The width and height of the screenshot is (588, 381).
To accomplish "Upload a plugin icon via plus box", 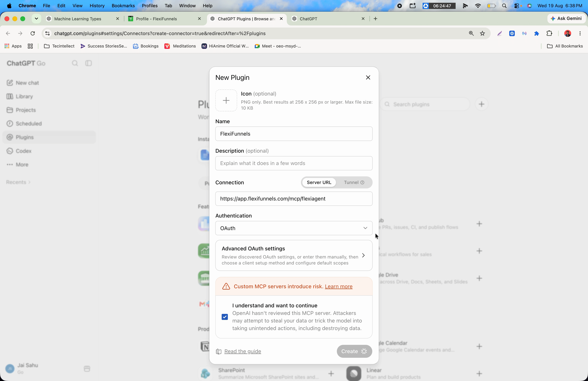I will 226,100.
